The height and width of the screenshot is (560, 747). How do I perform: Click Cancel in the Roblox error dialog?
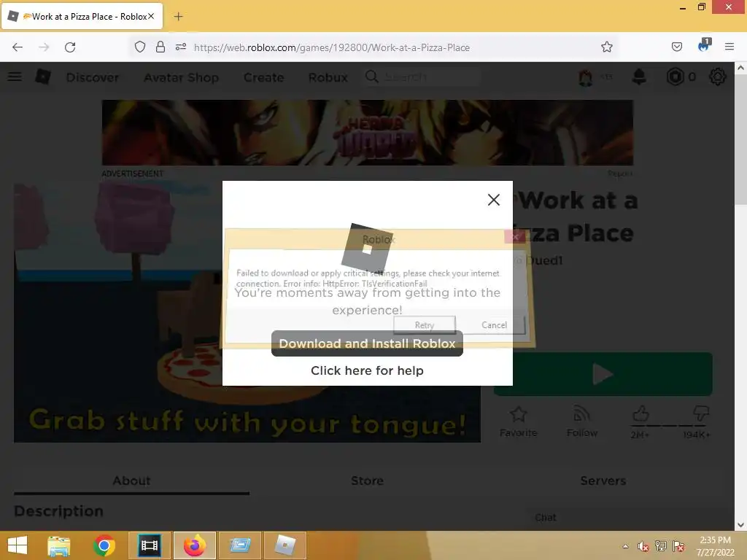point(494,324)
